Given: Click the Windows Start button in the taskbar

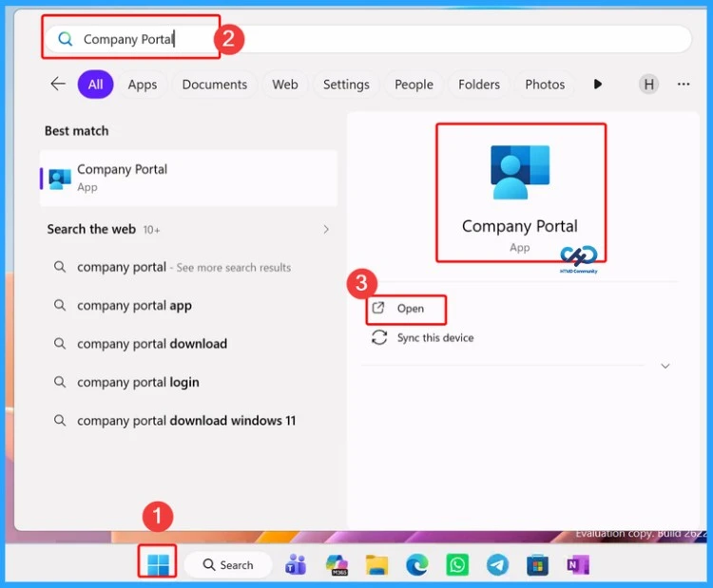Looking at the screenshot, I should [x=158, y=565].
